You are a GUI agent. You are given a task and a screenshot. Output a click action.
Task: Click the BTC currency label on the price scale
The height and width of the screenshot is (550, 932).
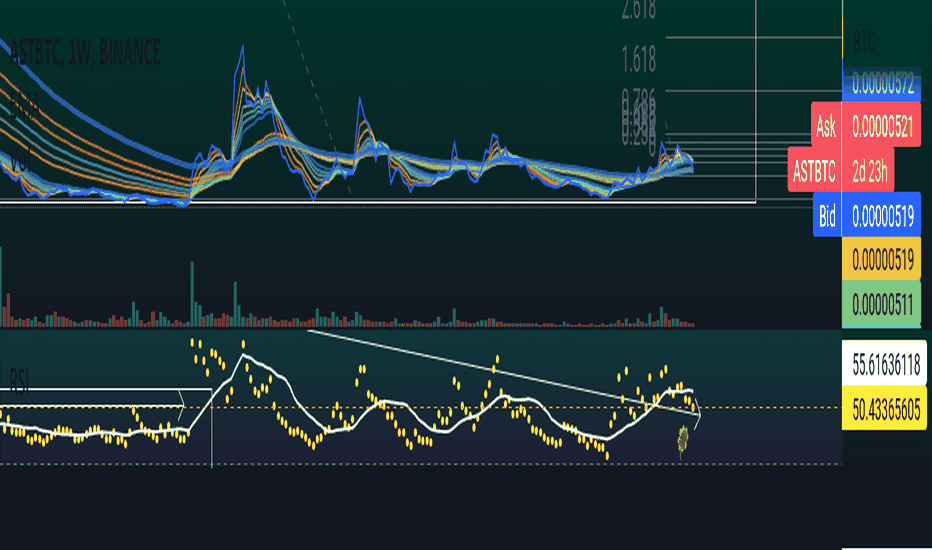pos(864,42)
